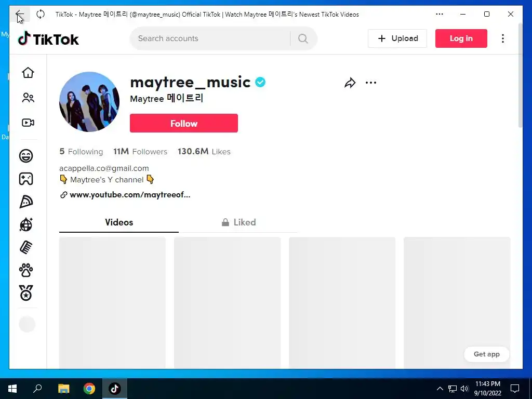Screen dimensions: 532x399
Task: Follow the maytree_music account
Action: [184, 123]
